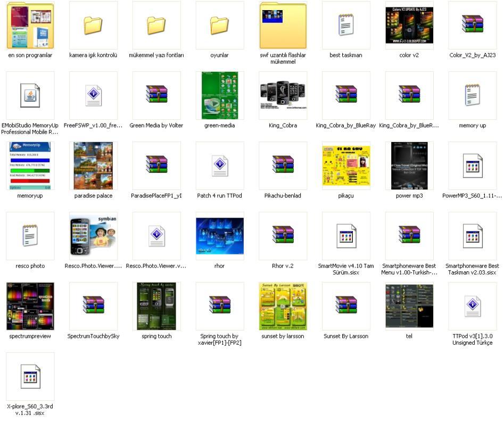Click the 'spring touch' file name label

click(x=156, y=336)
